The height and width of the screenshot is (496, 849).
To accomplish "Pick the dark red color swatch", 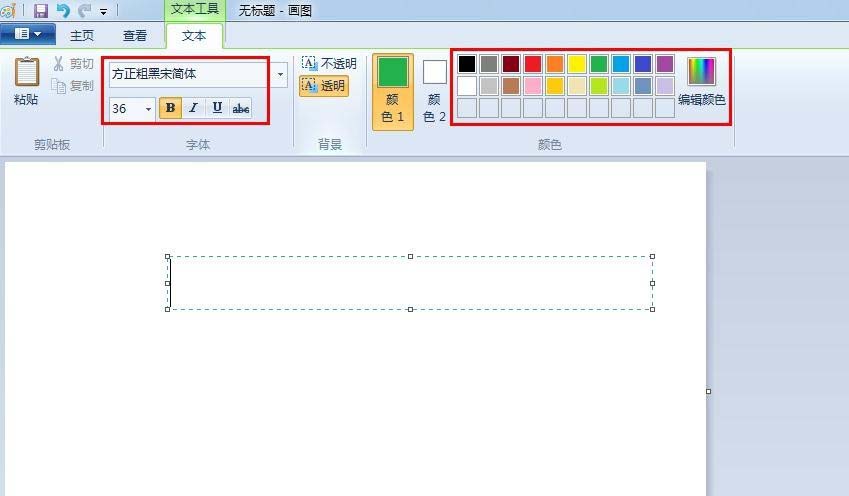I will 511,64.
